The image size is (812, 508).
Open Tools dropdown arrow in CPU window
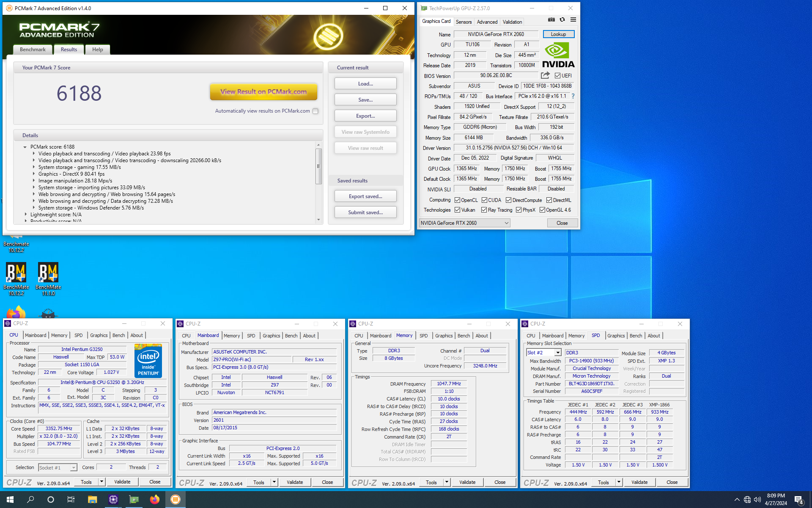(x=101, y=482)
